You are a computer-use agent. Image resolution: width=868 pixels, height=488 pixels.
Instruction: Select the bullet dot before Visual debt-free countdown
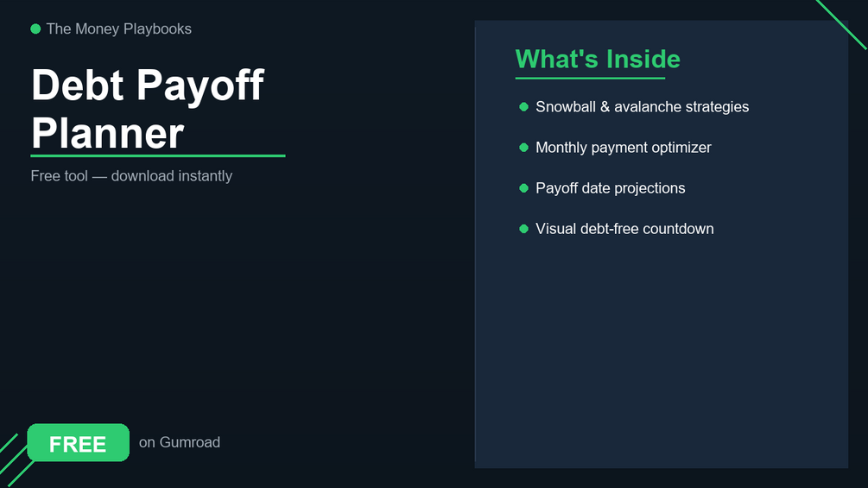[523, 229]
